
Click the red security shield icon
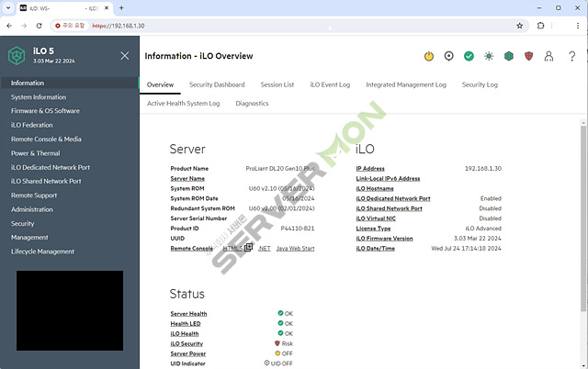(x=529, y=56)
